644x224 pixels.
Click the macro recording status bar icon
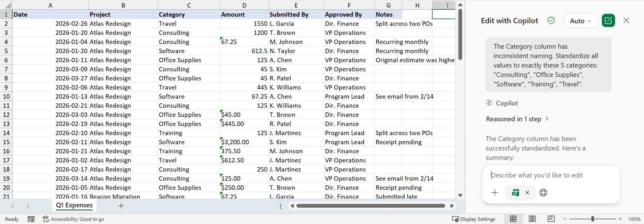click(x=31, y=219)
